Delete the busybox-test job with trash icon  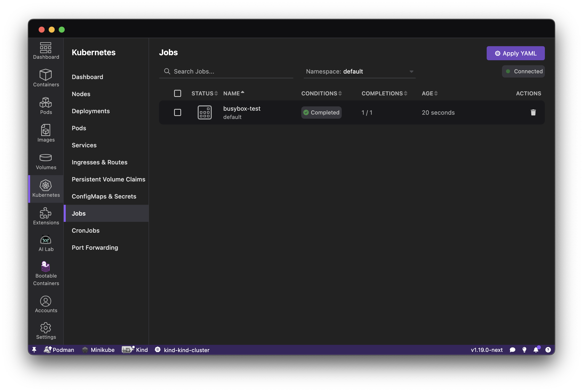pos(533,112)
